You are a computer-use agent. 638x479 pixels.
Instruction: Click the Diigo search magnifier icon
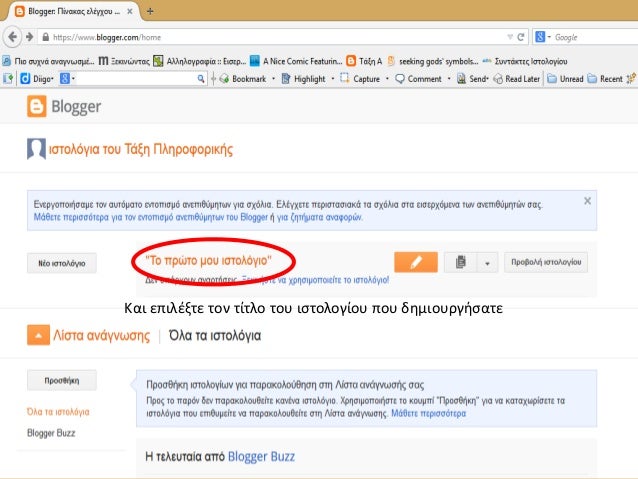point(201,79)
